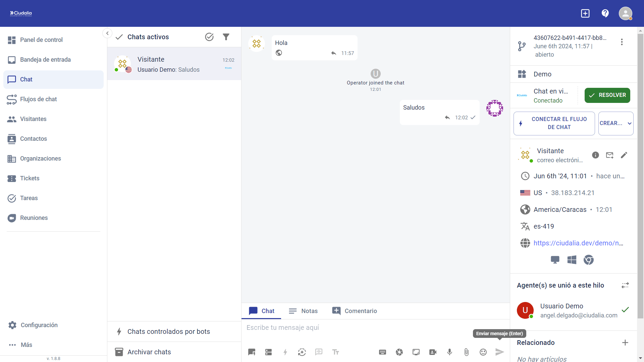Open the ciudalia.dev demo link

pyautogui.click(x=578, y=243)
